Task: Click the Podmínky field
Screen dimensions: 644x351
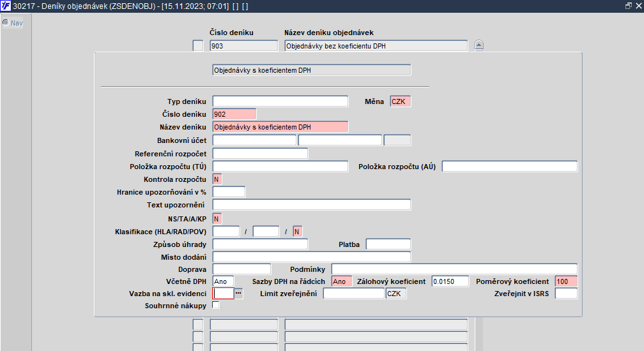Action: [x=454, y=269]
